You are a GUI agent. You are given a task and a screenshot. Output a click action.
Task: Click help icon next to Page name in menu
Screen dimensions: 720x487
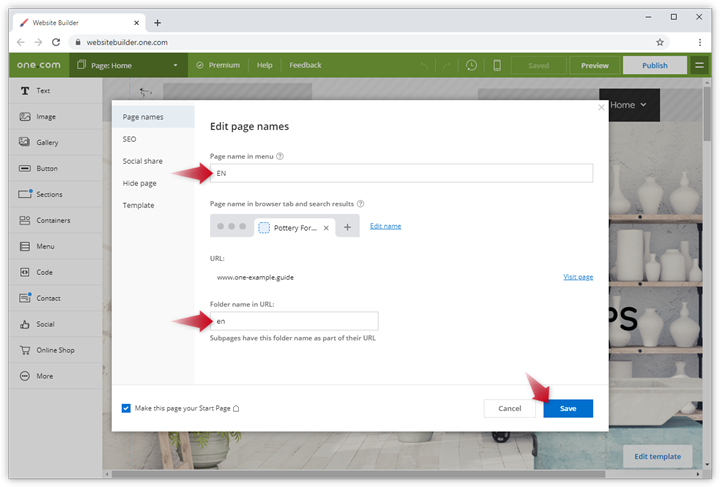click(280, 156)
